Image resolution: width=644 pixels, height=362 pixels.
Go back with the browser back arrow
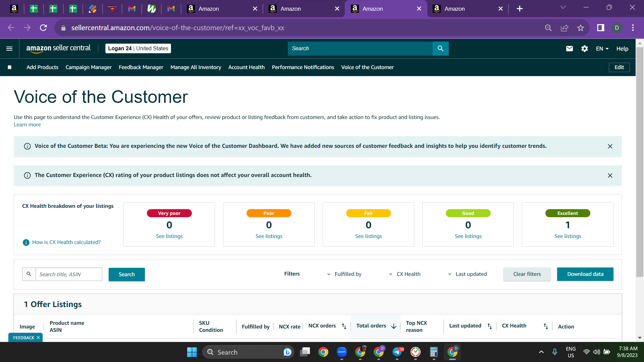coord(11,28)
